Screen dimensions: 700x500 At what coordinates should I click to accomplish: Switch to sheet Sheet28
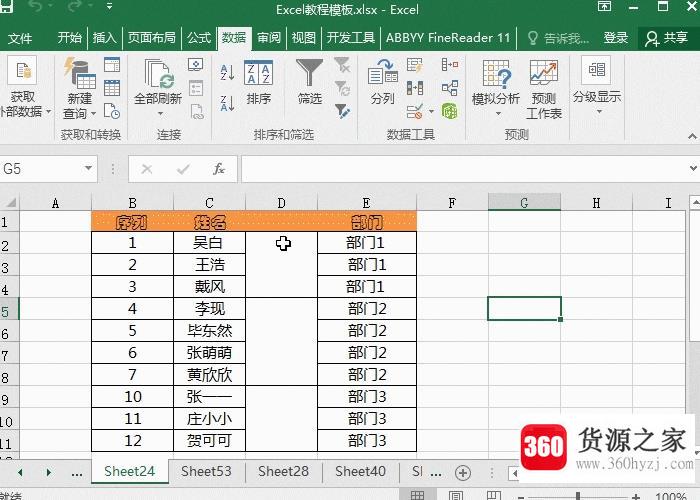283,471
